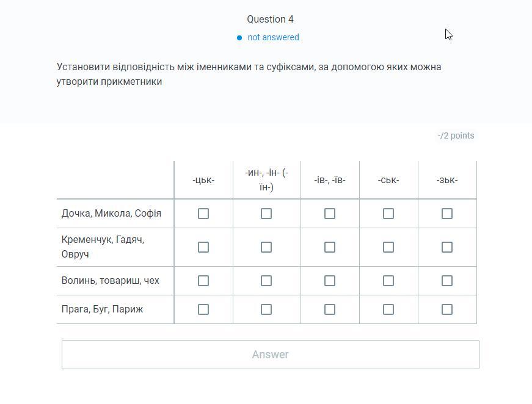Check -зьк- for Кременчук, Гадяч, Овруч row
Image resolution: width=532 pixels, height=404 pixels.
447,247
